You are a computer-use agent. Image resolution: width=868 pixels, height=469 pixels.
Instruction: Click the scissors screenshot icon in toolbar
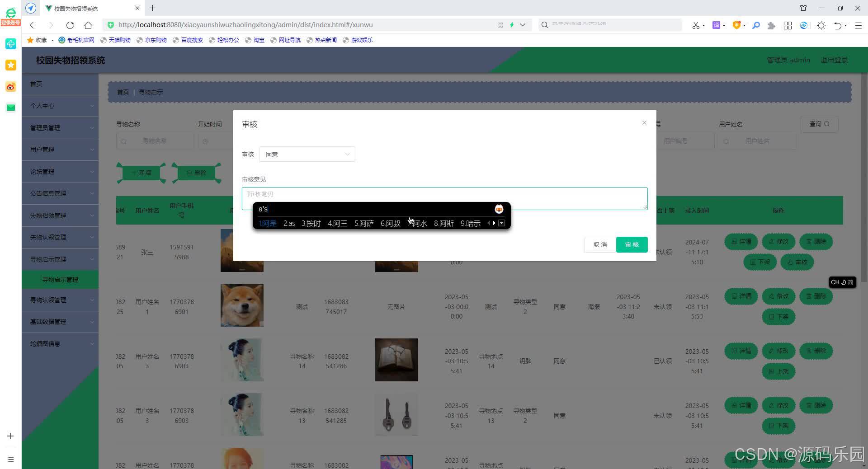point(696,25)
